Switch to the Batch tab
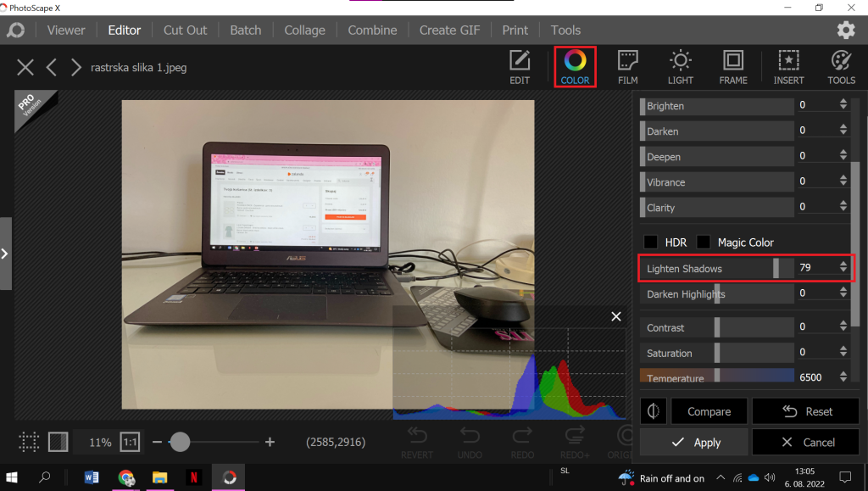This screenshot has height=491, width=868. point(245,30)
